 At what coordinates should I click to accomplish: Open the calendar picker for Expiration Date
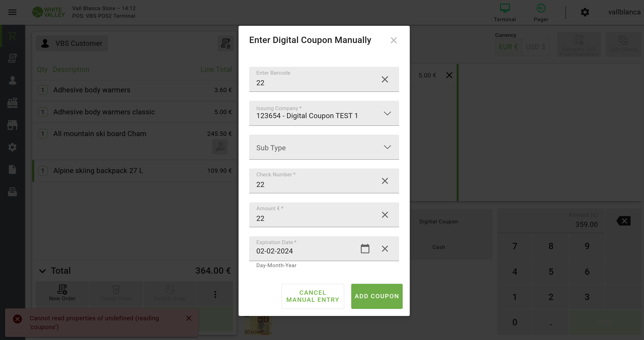click(365, 249)
